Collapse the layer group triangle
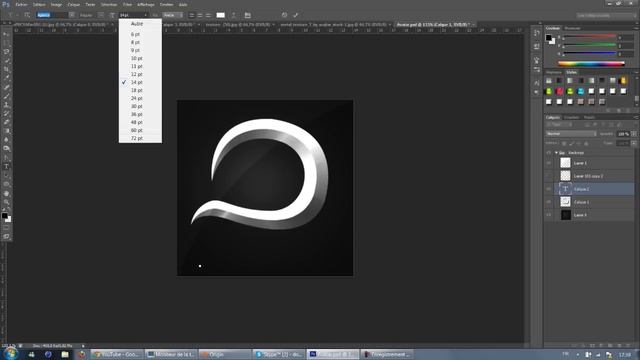Screen dimensions: 640x360 pos(556,153)
